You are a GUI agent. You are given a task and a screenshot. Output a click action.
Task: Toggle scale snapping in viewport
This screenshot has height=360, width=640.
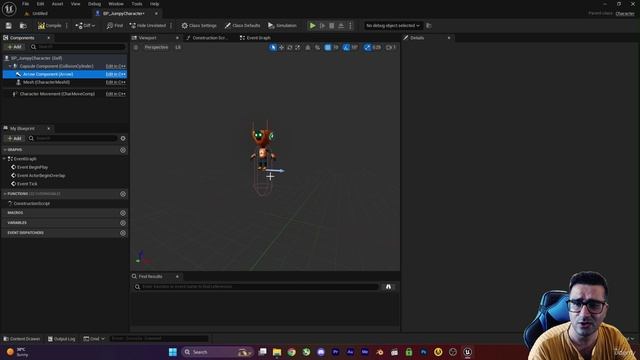(367, 47)
